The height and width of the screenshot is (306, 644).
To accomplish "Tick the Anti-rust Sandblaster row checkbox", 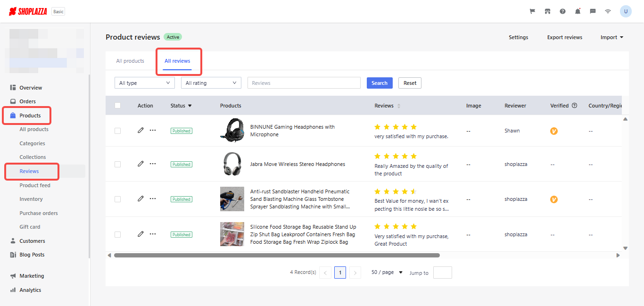I will tap(118, 199).
